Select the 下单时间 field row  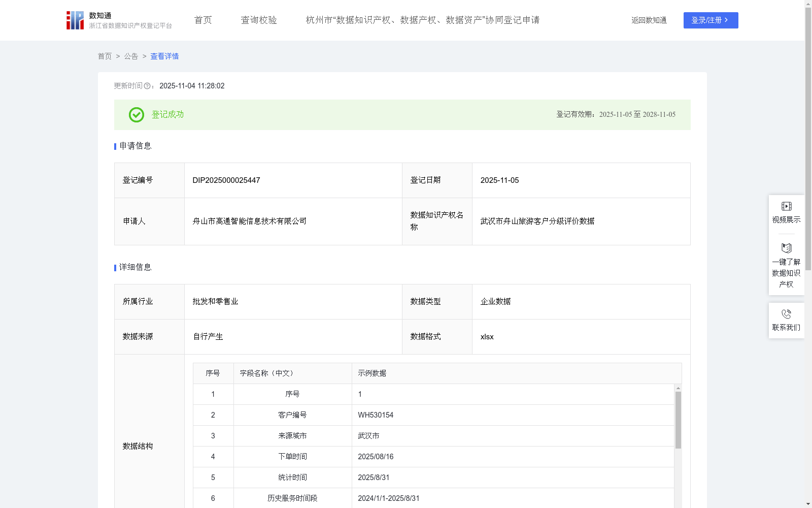[433, 457]
